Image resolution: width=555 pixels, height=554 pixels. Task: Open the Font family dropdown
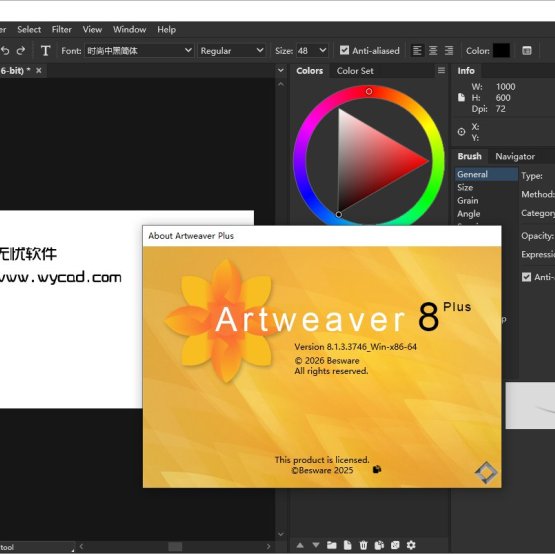point(139,51)
